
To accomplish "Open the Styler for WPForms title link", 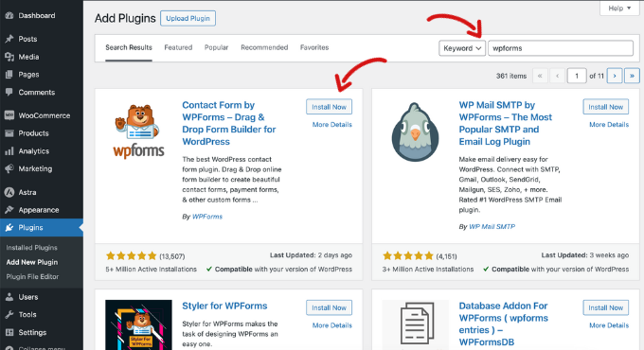I will coord(224,306).
